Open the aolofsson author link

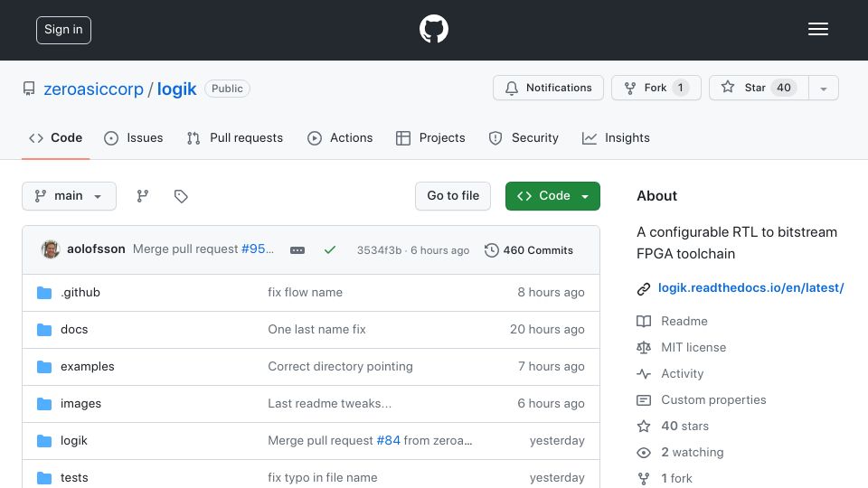(x=96, y=249)
